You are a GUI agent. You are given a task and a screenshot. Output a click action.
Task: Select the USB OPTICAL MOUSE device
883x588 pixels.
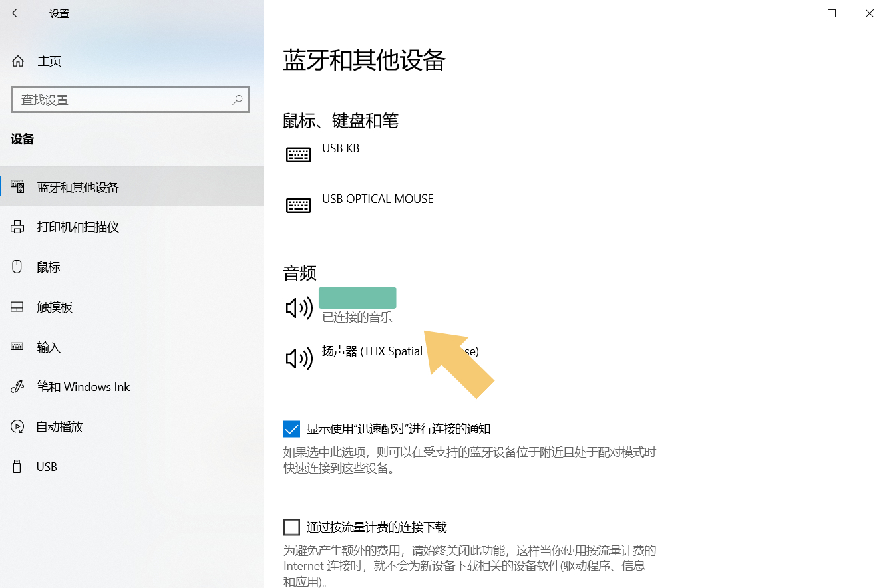[x=377, y=198]
